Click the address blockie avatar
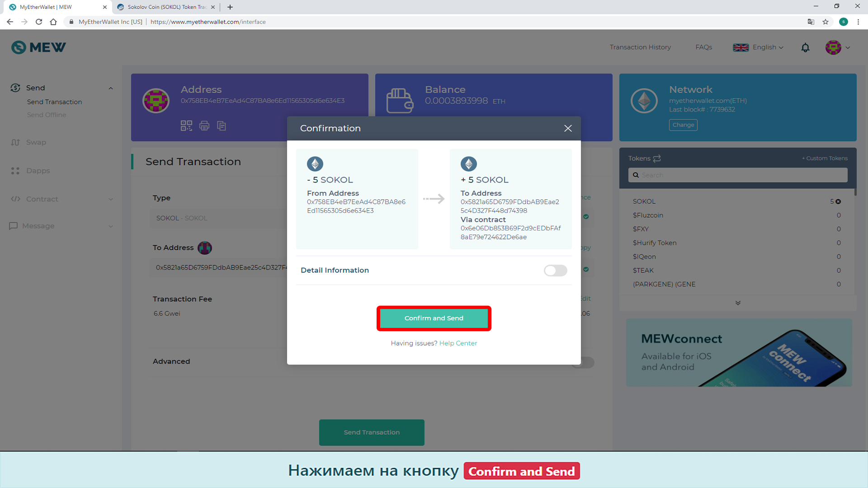The width and height of the screenshot is (868, 488). [156, 101]
